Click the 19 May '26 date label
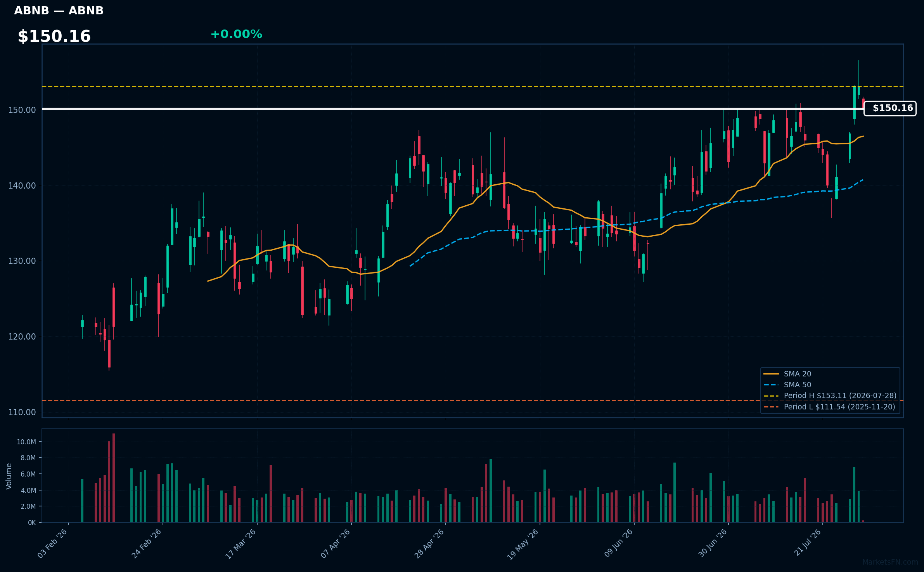The height and width of the screenshot is (572, 924). (523, 544)
